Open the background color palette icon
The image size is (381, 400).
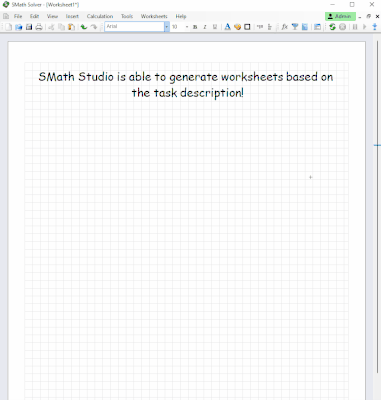[237, 27]
